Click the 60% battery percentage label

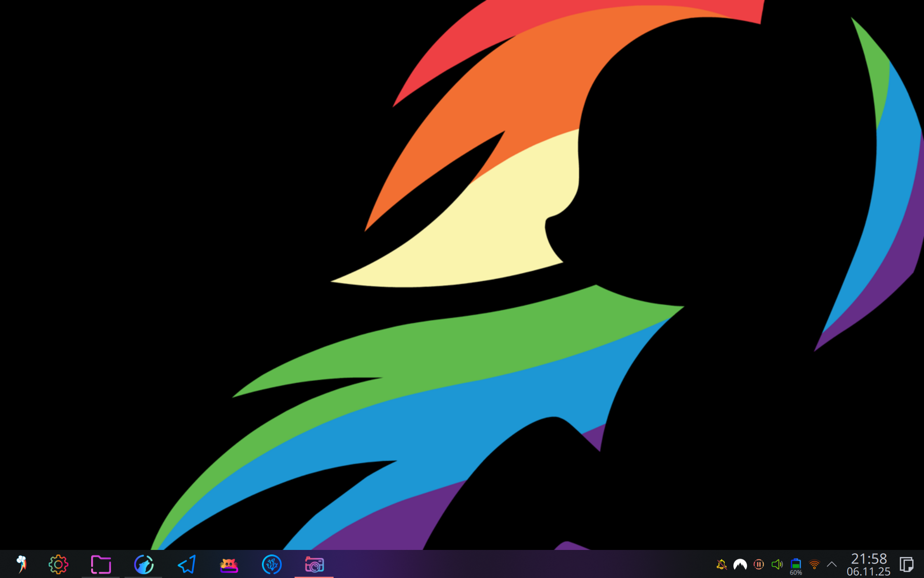tap(796, 573)
